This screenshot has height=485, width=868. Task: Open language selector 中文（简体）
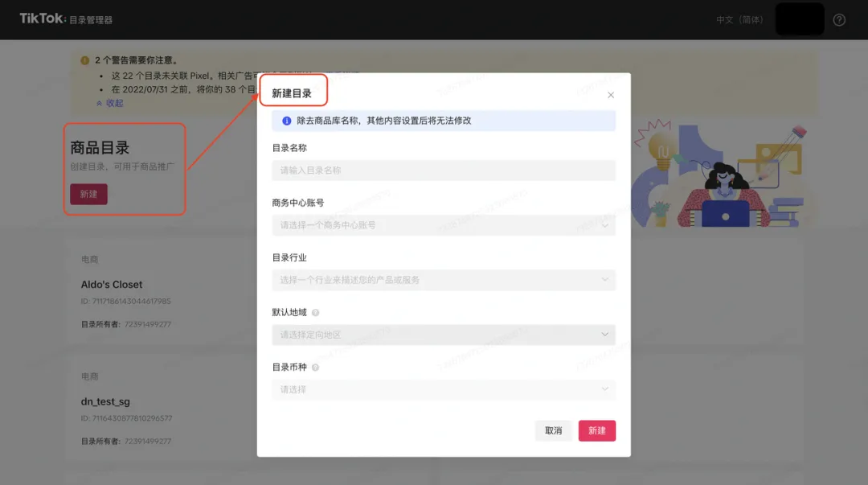pos(739,20)
